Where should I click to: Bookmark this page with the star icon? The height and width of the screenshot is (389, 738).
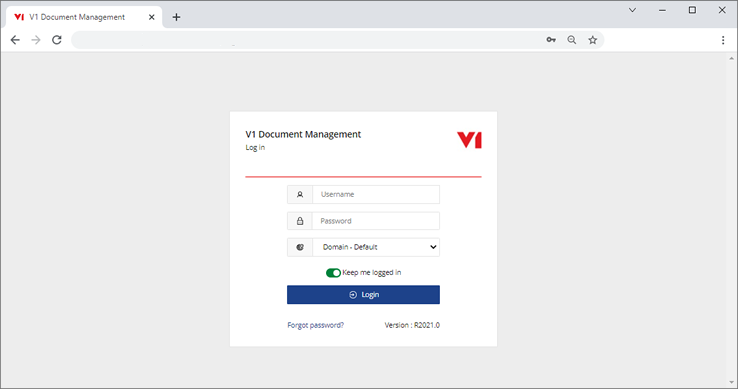(593, 40)
